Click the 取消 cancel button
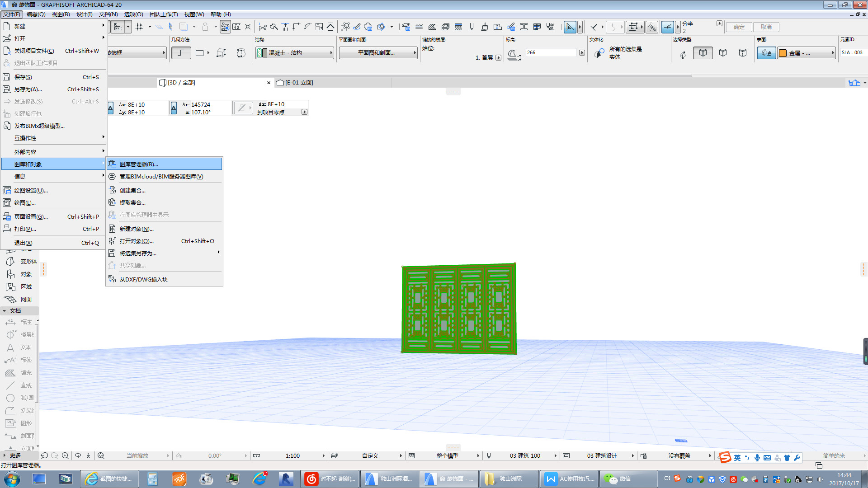 click(x=766, y=27)
